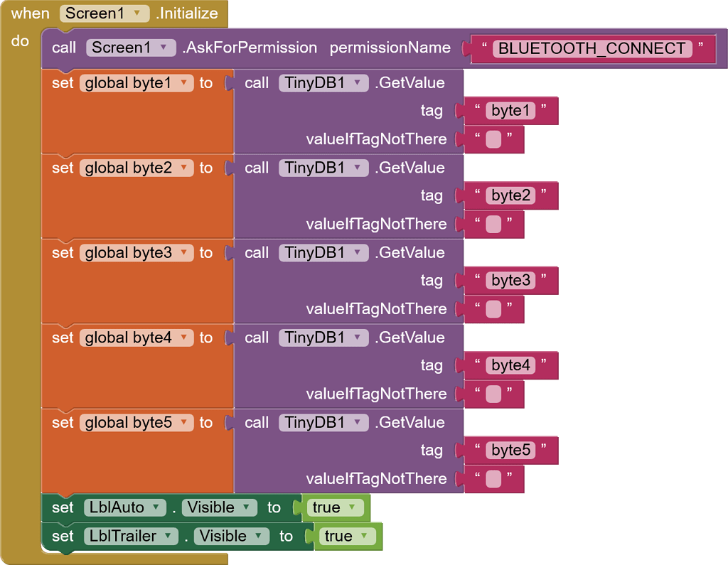
Task: Toggle the true value for LblAuto Visible
Action: point(335,507)
